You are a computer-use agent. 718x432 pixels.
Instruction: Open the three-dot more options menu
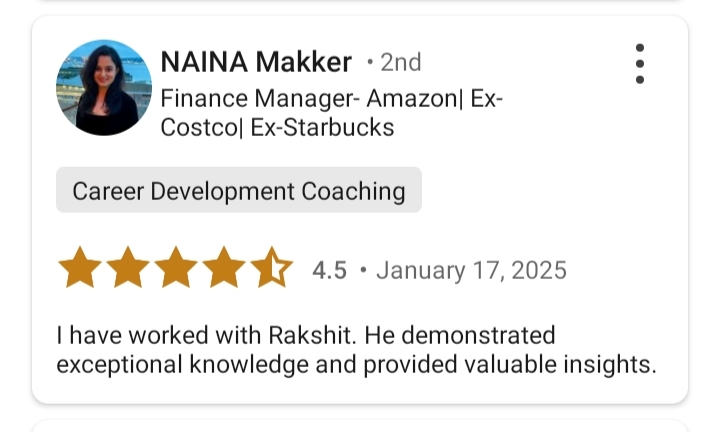click(639, 64)
